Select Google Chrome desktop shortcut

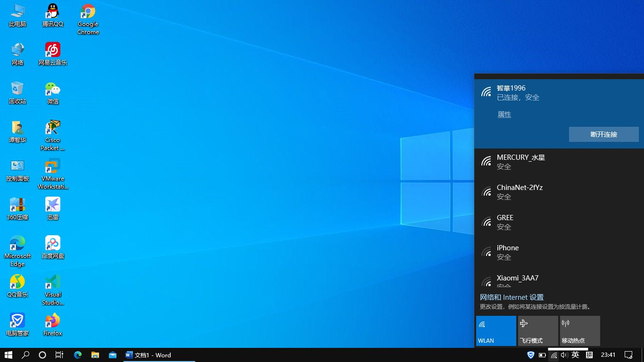click(x=88, y=19)
